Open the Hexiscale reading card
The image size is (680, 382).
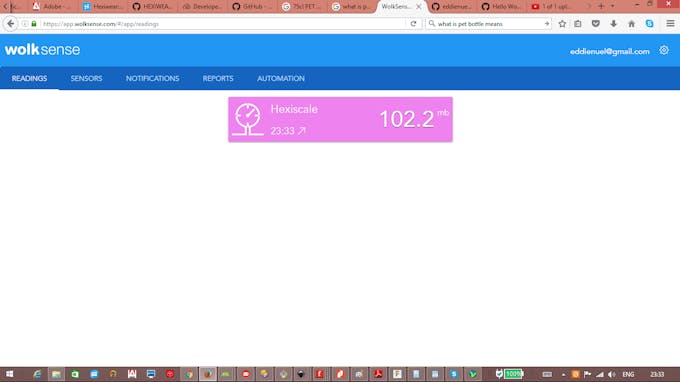pyautogui.click(x=340, y=119)
